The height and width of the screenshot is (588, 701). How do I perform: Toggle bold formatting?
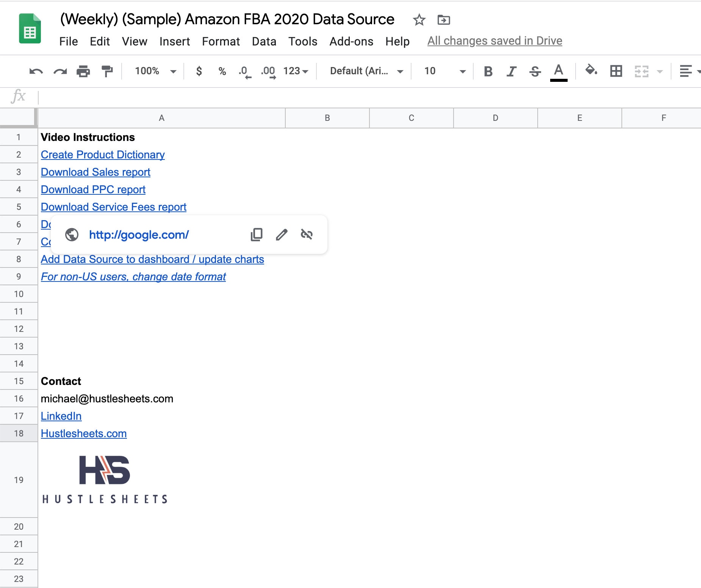[x=488, y=71]
